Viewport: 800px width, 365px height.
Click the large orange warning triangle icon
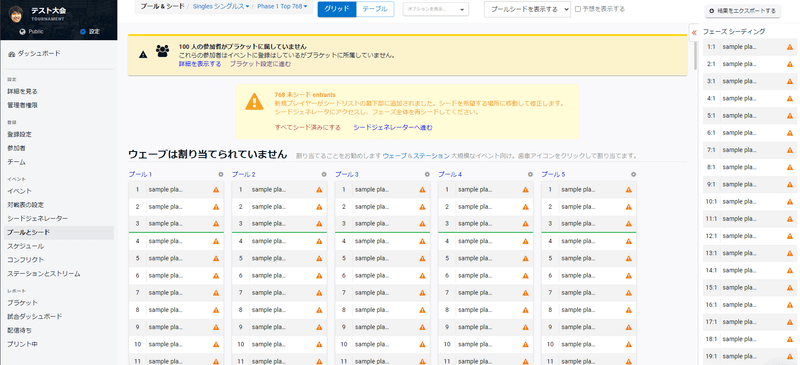[x=254, y=102]
